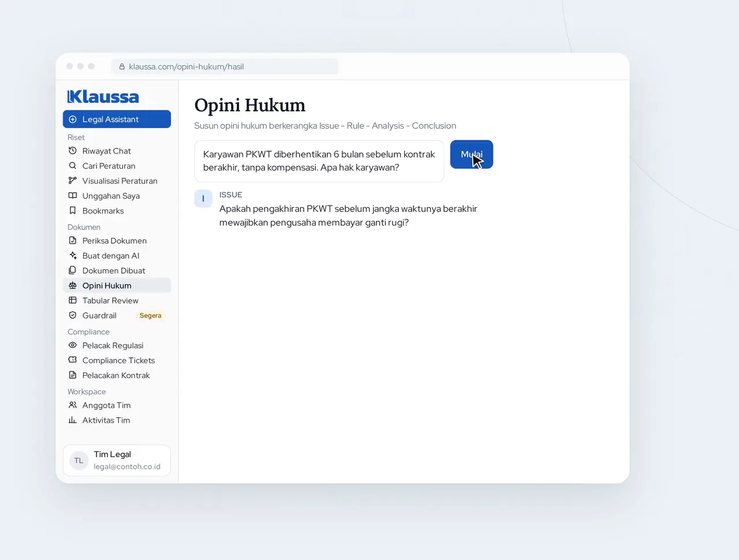The height and width of the screenshot is (560, 739).
Task: Click the Cari Peraturan search icon
Action: point(73,166)
